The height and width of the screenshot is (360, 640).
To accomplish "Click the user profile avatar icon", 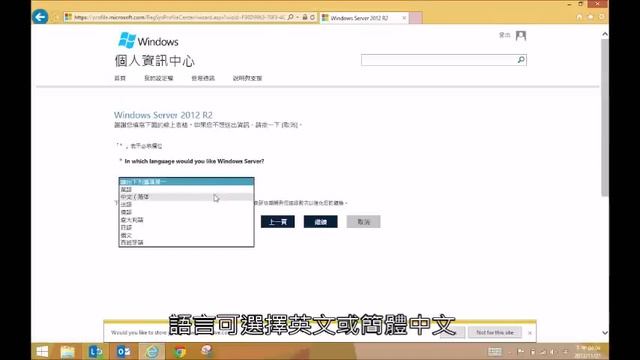I will click(521, 36).
